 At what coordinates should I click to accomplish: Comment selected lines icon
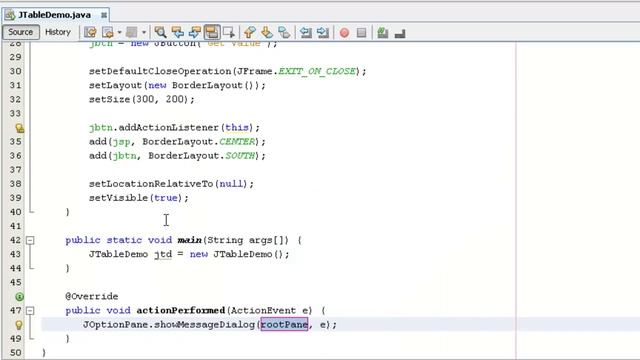(x=382, y=32)
